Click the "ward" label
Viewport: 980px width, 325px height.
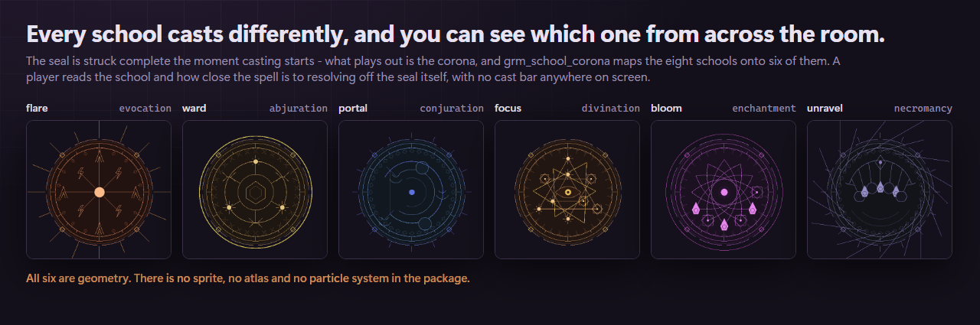pos(194,109)
